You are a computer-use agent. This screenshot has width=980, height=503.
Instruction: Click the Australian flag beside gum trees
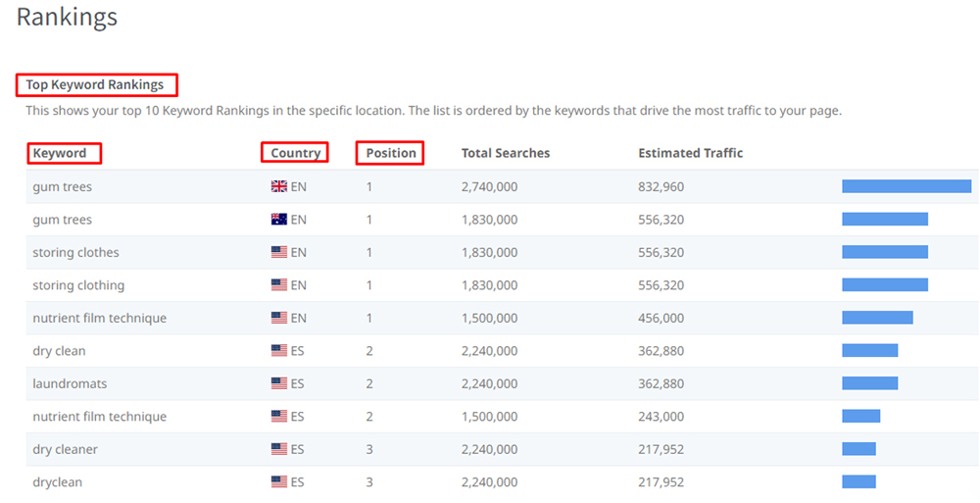(279, 220)
